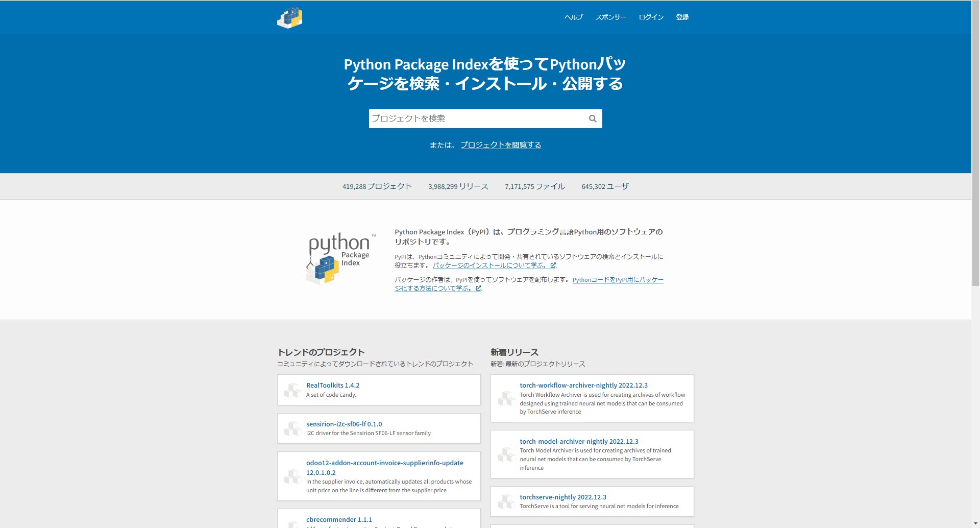Viewport: 980px width, 528px height.
Task: Click the external link icon in the packaging guide sentence
Action: tap(478, 288)
